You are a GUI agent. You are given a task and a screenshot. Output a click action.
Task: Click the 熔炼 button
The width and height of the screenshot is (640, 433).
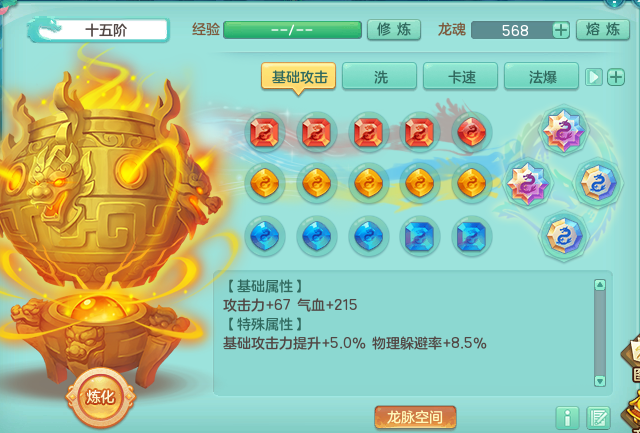click(603, 30)
